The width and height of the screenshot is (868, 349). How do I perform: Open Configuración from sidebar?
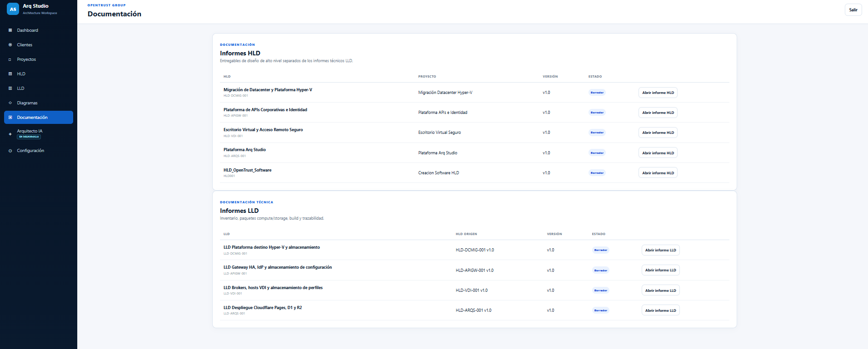39,151
